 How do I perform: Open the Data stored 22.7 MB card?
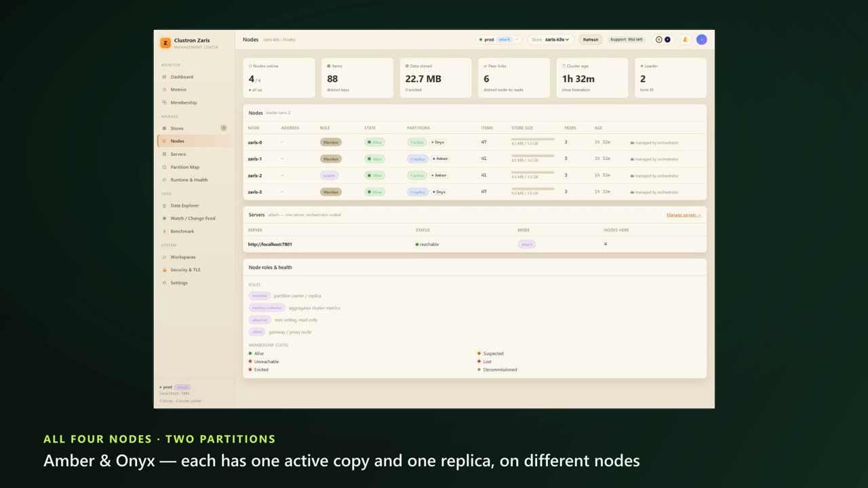(x=436, y=78)
